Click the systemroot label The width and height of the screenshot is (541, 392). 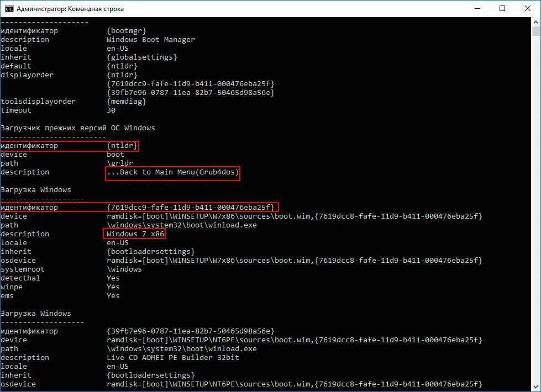pyautogui.click(x=23, y=269)
